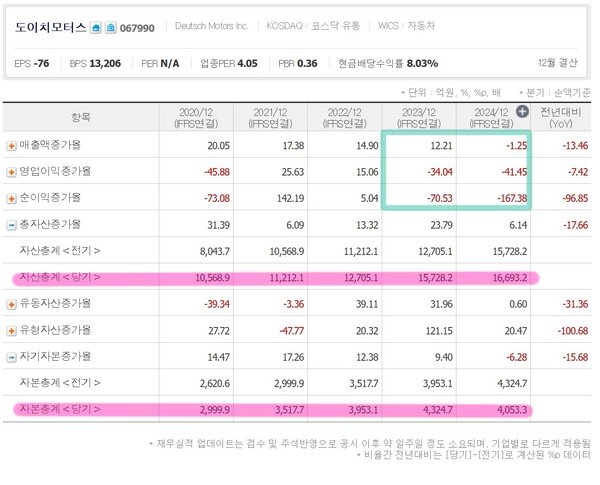This screenshot has height=485, width=600.
Task: Select total equity value 4,053.3
Action: pos(512,410)
